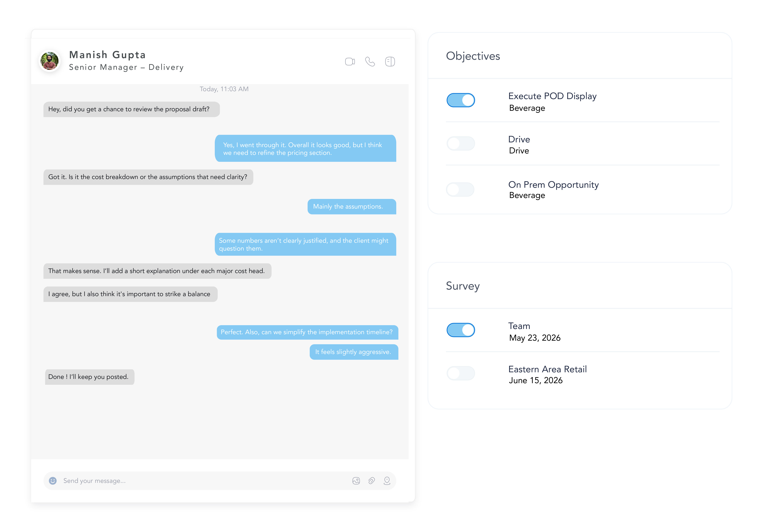The image size is (758, 532).
Task: Attach a file with the paperclip icon
Action: [371, 481]
